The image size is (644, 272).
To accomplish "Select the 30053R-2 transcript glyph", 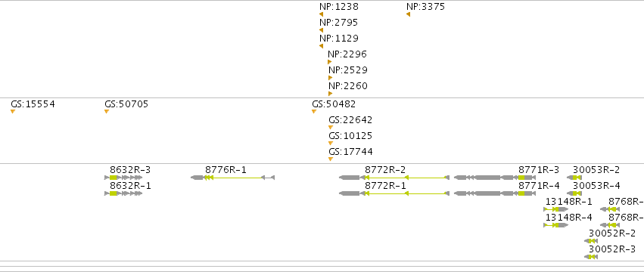I will click(x=574, y=178).
